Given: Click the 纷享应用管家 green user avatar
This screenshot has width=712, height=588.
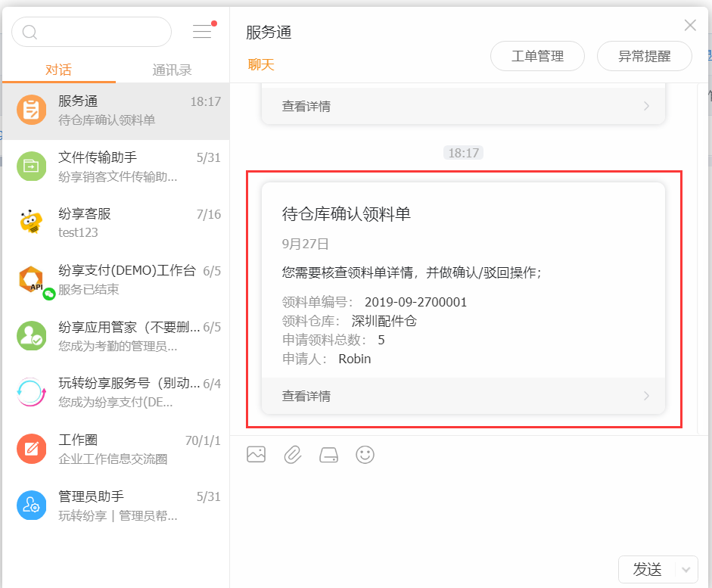Looking at the screenshot, I should pyautogui.click(x=31, y=336).
